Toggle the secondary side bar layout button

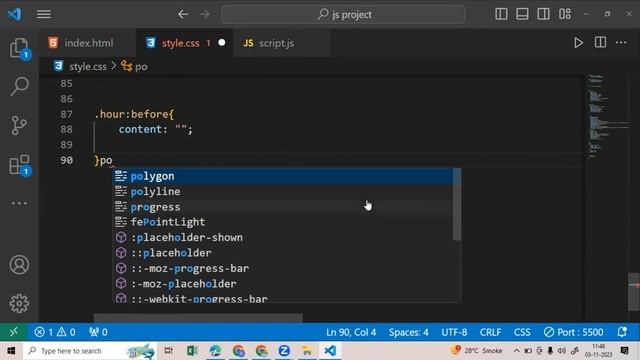(x=543, y=14)
